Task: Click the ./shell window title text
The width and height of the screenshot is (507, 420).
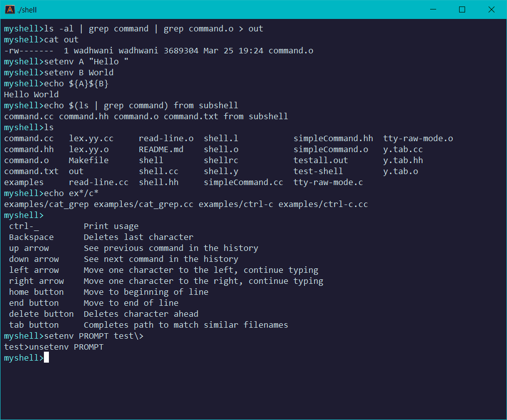Action: [x=27, y=10]
